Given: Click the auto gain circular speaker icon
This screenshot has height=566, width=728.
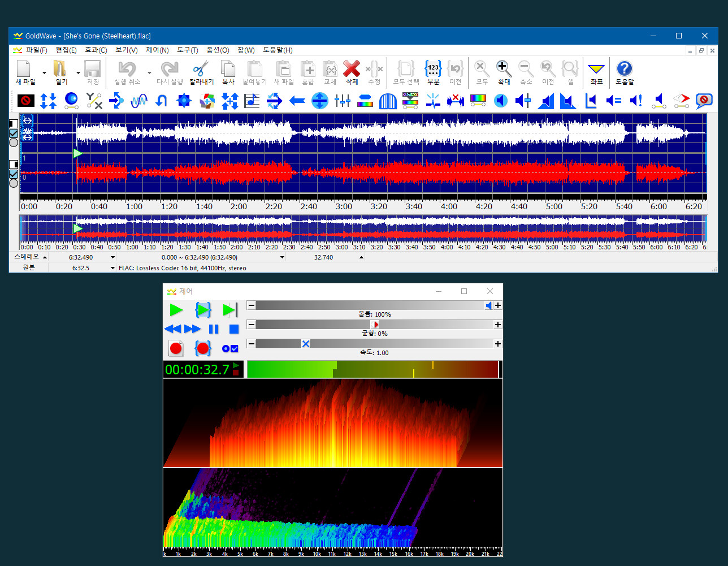Looking at the screenshot, I should (x=501, y=101).
